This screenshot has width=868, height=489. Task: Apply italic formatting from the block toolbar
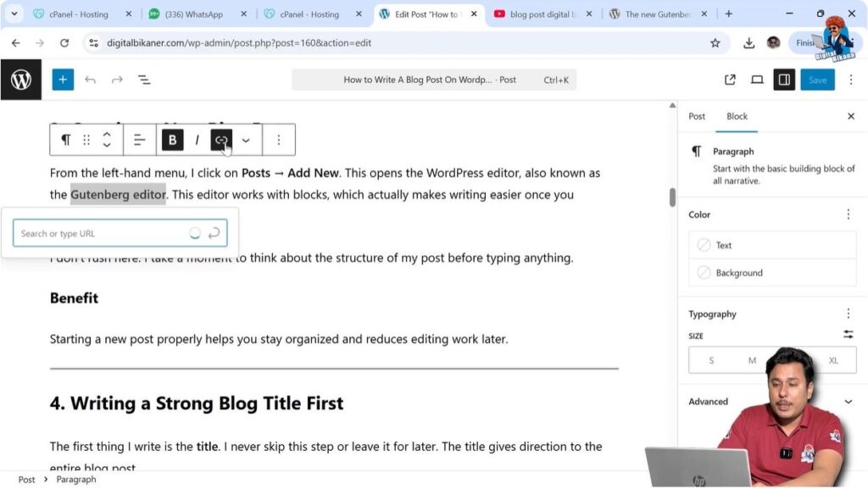pos(197,139)
